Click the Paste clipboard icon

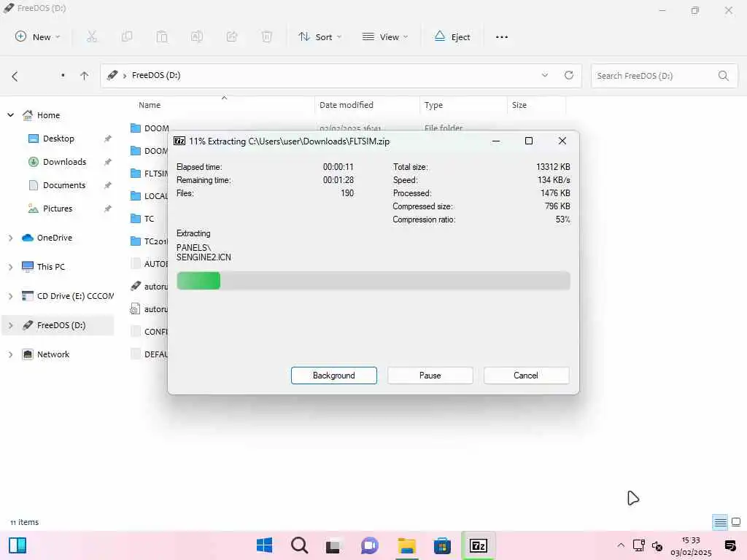(162, 36)
